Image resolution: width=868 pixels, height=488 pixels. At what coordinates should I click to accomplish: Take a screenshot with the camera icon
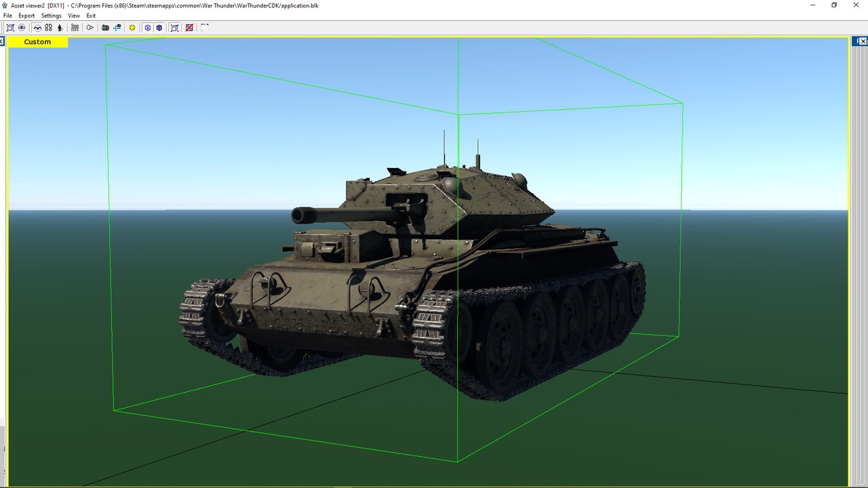(105, 28)
